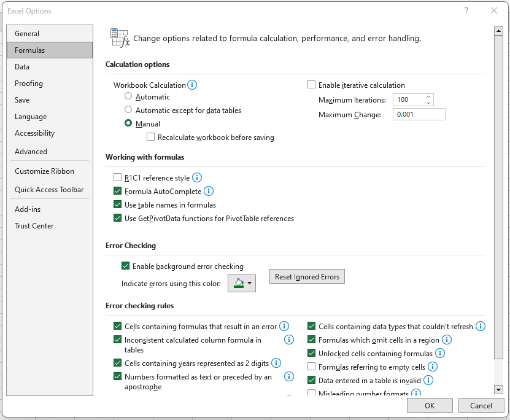Open the Trust Center category
This screenshot has width=510, height=420.
[x=34, y=226]
